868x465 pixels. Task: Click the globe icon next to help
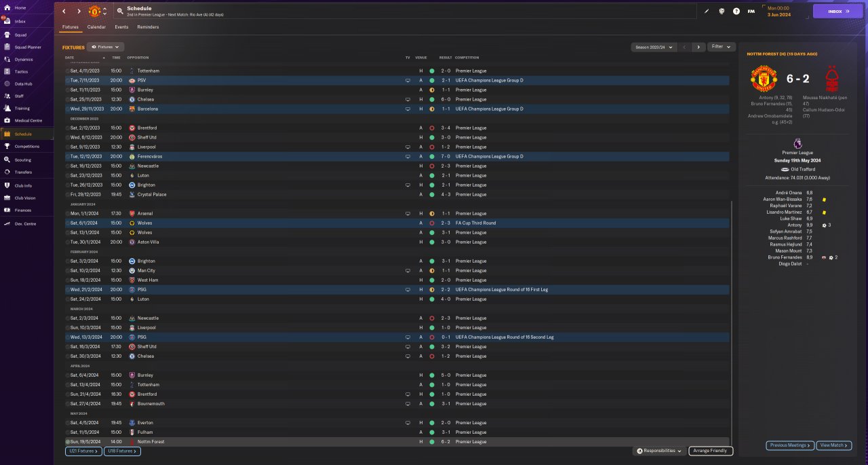(722, 11)
